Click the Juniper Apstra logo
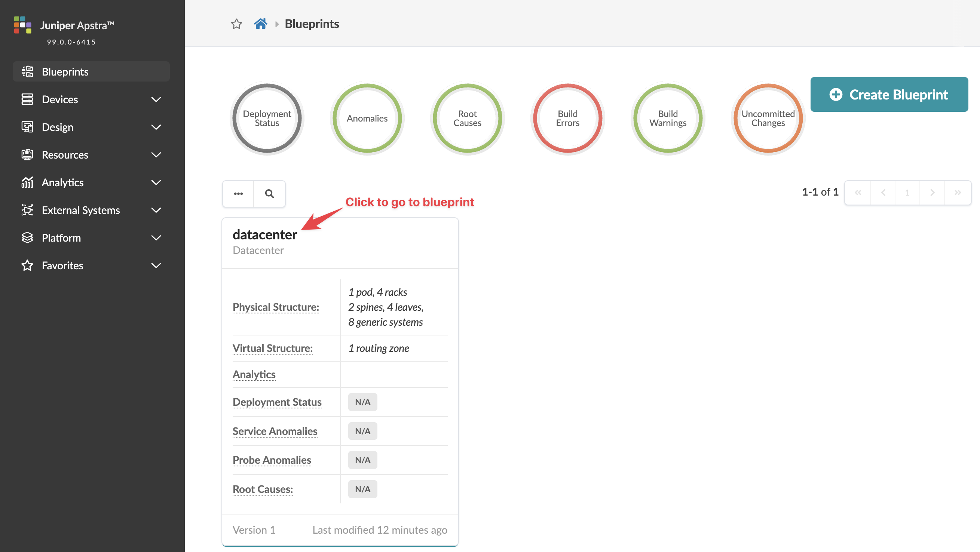This screenshot has height=552, width=980. point(23,25)
